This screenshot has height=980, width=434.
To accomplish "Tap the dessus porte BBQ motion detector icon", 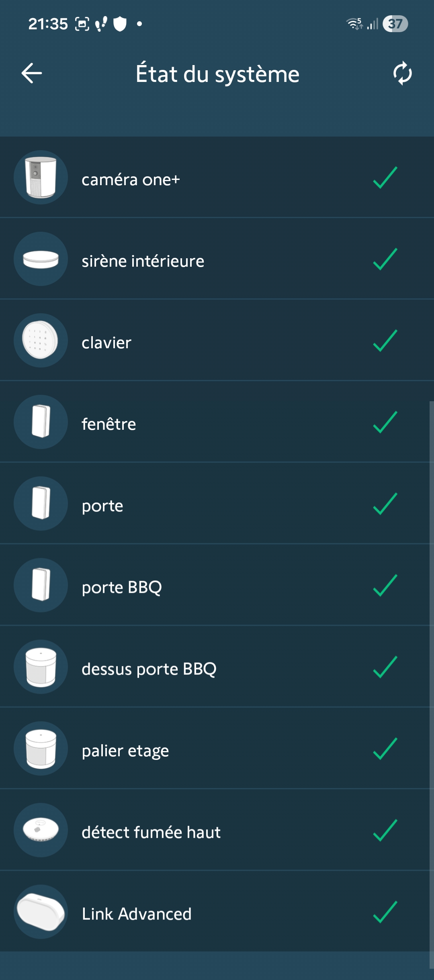I will [41, 667].
